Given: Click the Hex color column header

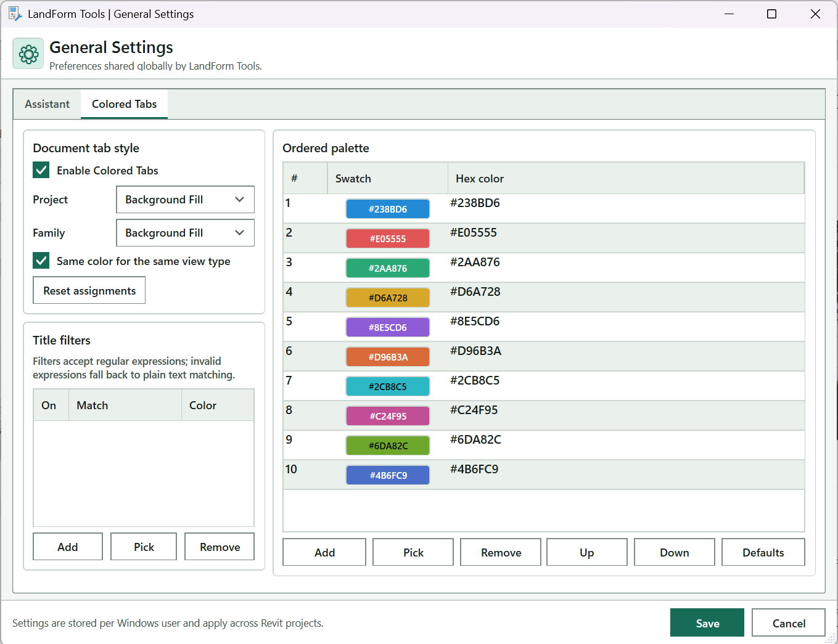Looking at the screenshot, I should (626, 178).
